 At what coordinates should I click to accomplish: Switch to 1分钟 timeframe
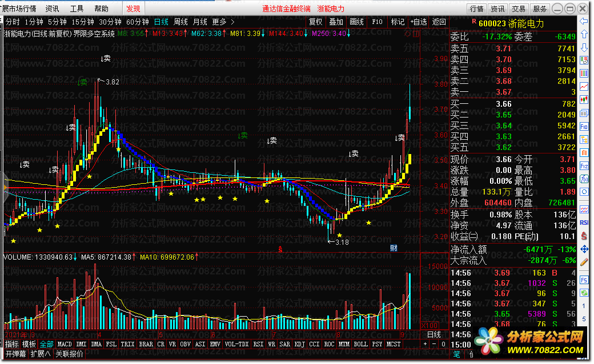34,22
